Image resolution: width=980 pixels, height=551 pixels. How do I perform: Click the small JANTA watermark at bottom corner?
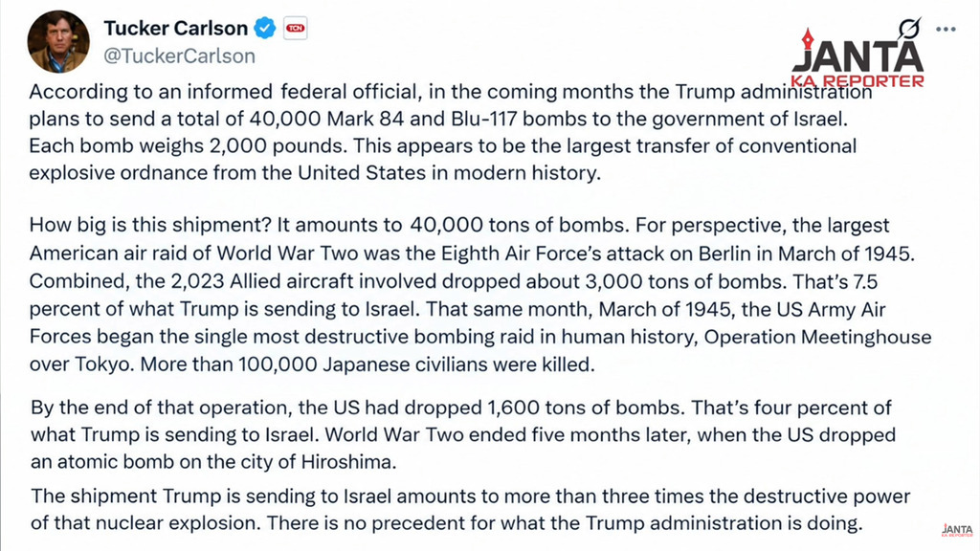coord(957,530)
